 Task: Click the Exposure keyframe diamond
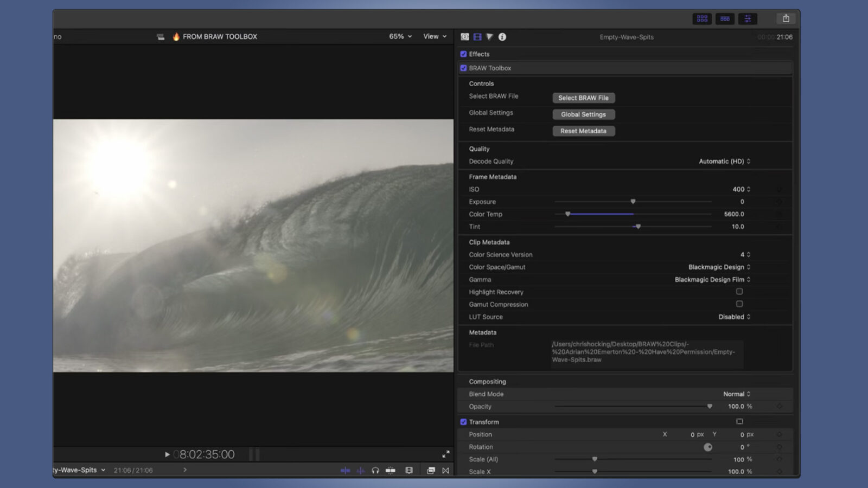[780, 202]
